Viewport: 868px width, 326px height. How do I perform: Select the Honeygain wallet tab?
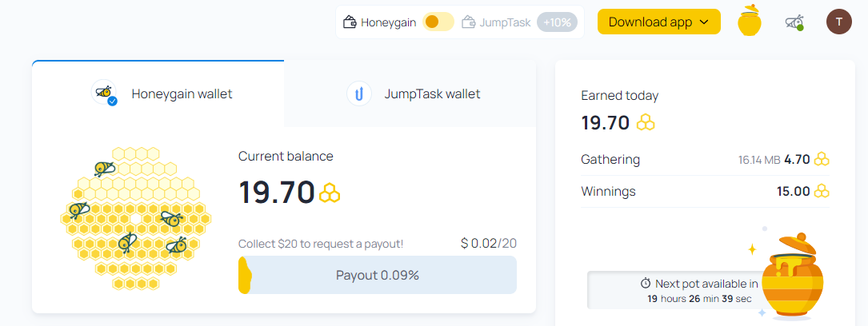click(x=158, y=93)
